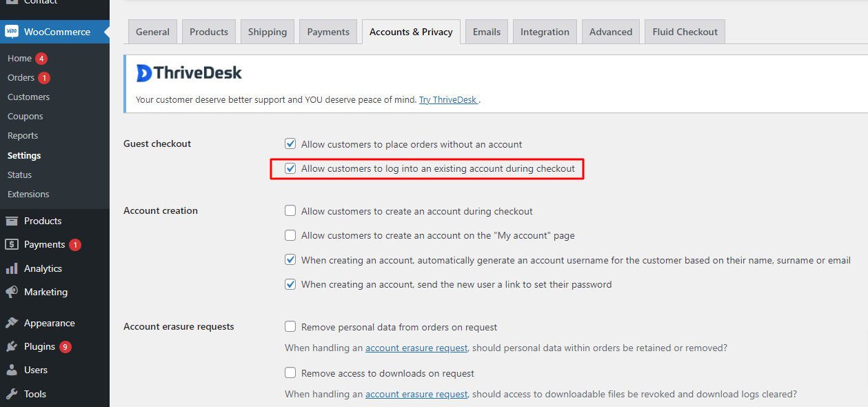Select the Products icon in the sidebar
The height and width of the screenshot is (407, 868).
tap(12, 221)
